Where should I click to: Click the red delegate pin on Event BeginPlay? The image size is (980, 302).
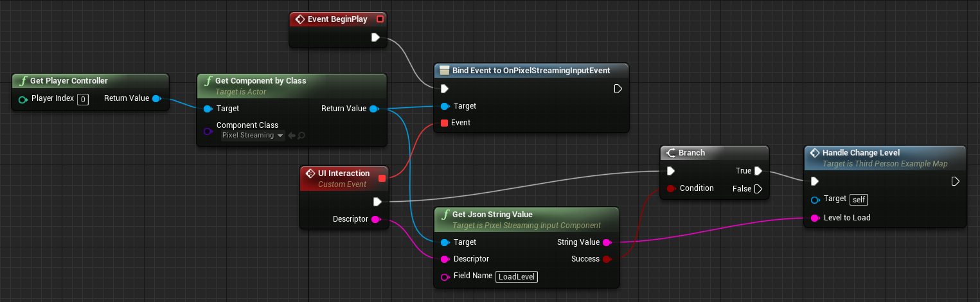[x=380, y=19]
